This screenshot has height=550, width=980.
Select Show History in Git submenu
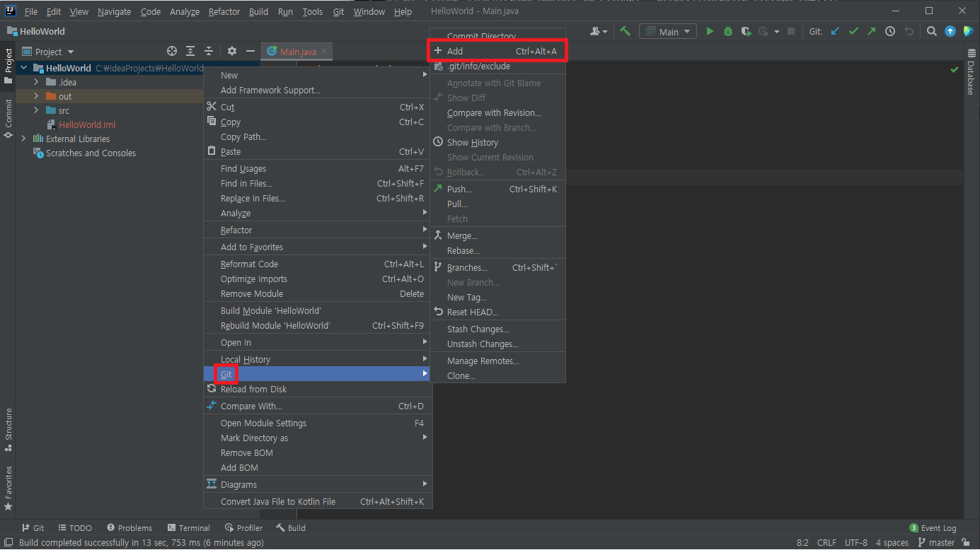[498, 142]
